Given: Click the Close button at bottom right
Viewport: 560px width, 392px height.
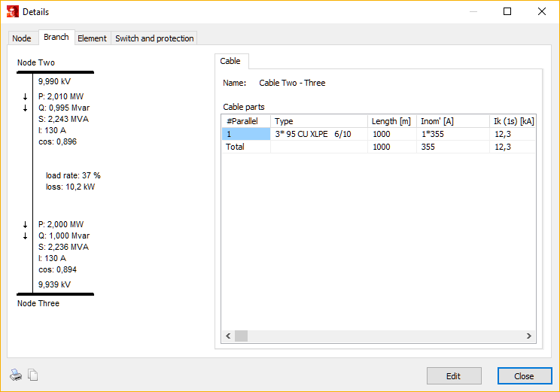Looking at the screenshot, I should pos(524,376).
